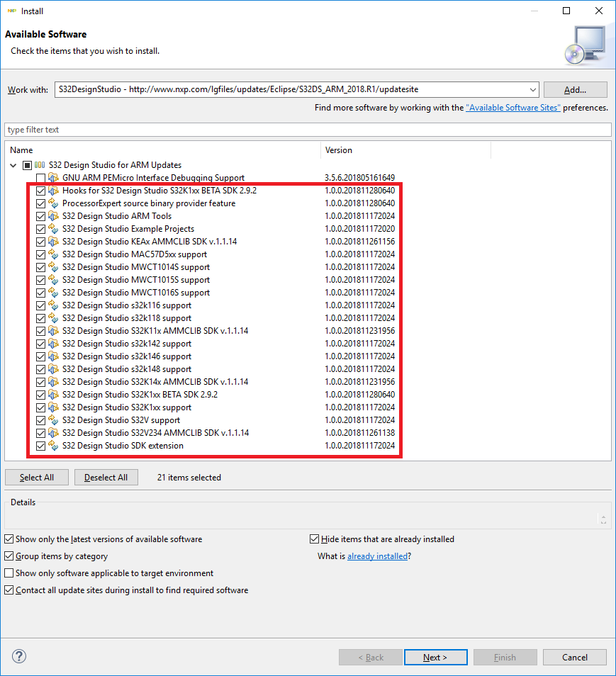Image resolution: width=616 pixels, height=676 pixels.
Task: Check the GNU ARM PEMicro Interface Debugging Support box
Action: 40,178
